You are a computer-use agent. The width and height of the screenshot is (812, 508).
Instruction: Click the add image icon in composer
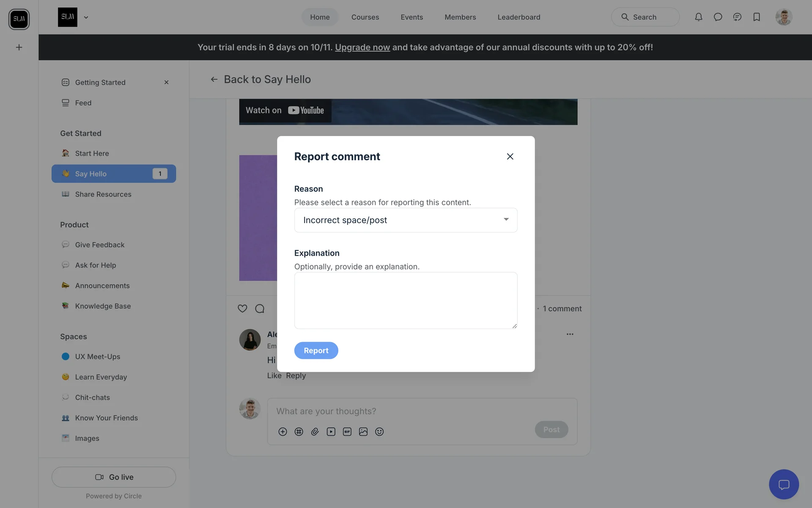[363, 431]
